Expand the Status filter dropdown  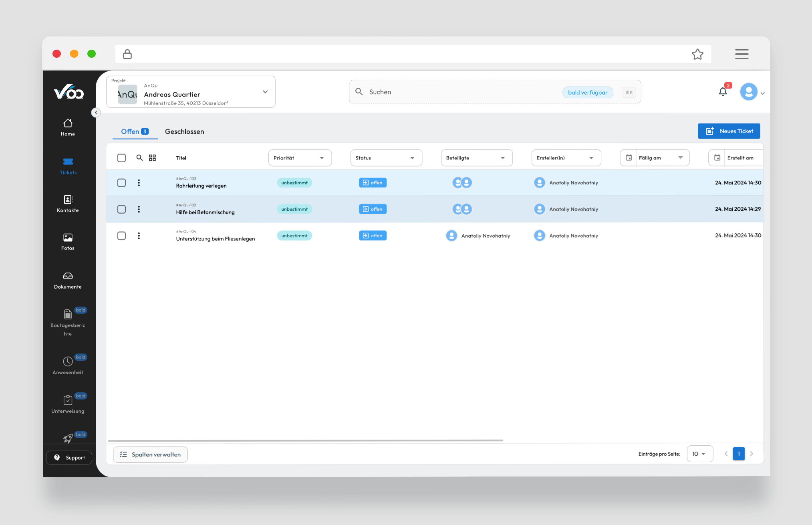click(x=386, y=158)
